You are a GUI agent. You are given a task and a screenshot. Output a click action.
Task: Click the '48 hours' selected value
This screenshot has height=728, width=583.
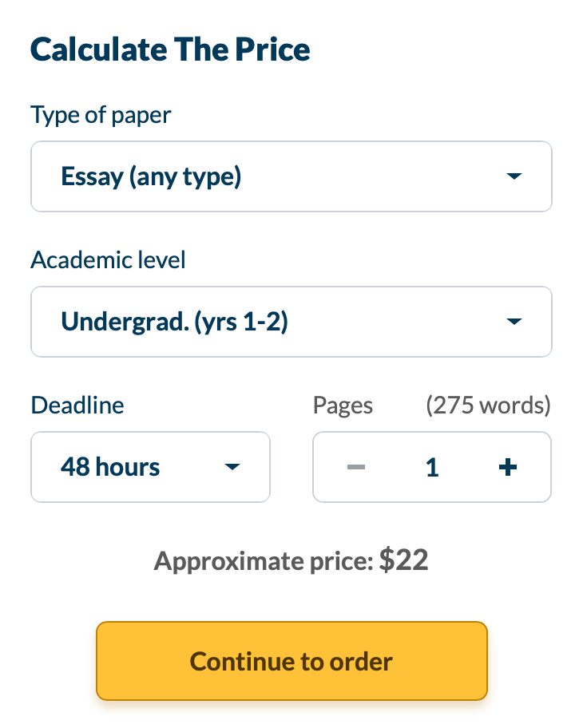[110, 467]
